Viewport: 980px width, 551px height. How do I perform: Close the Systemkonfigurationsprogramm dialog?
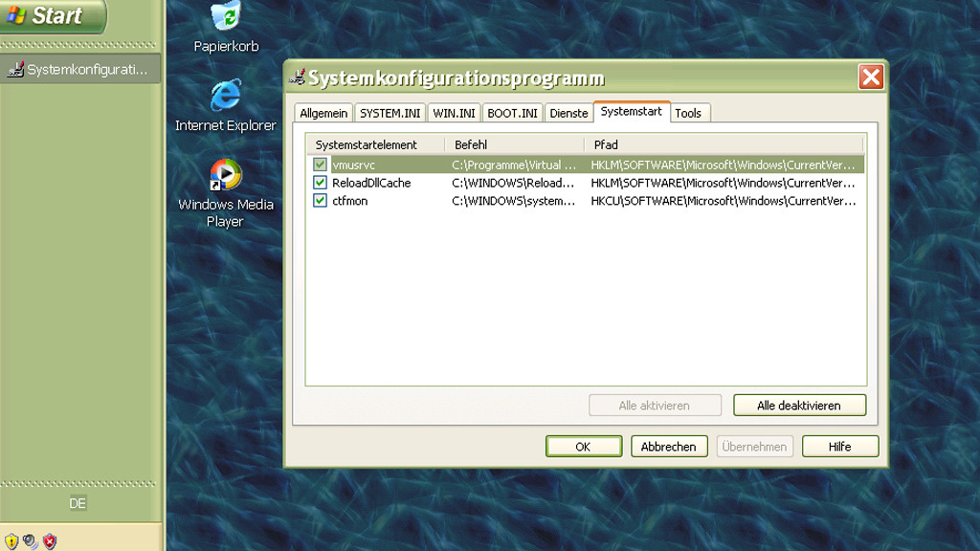[x=871, y=77]
